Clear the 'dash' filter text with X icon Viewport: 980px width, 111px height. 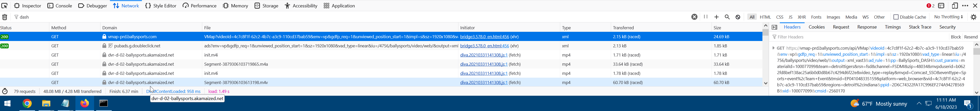[694, 17]
